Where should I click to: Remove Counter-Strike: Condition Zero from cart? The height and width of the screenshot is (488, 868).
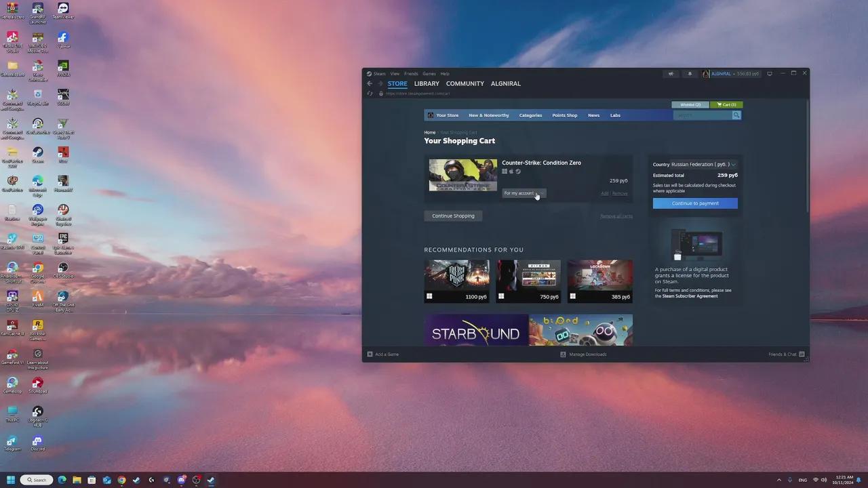click(x=620, y=194)
